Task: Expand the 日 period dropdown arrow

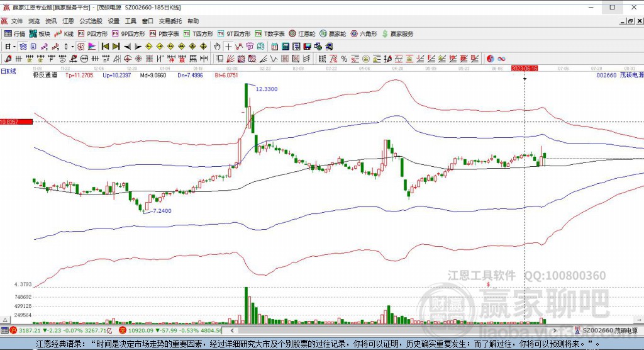Action: coord(14,47)
